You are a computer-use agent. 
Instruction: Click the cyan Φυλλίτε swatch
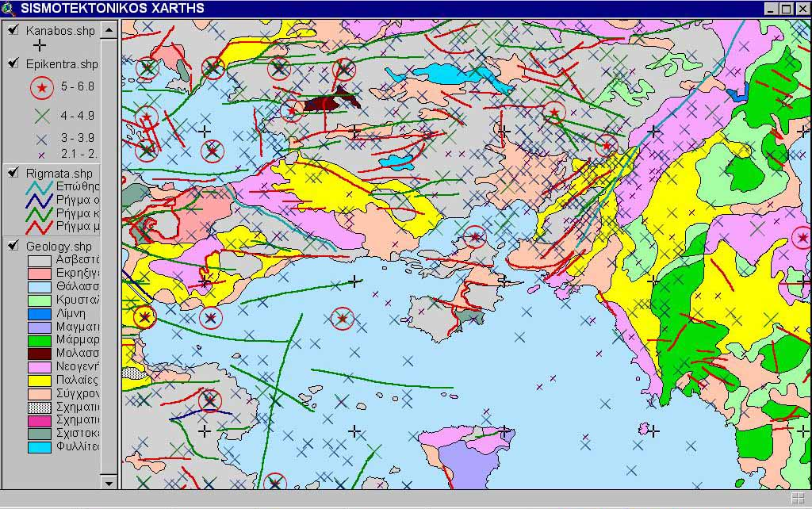coord(40,447)
